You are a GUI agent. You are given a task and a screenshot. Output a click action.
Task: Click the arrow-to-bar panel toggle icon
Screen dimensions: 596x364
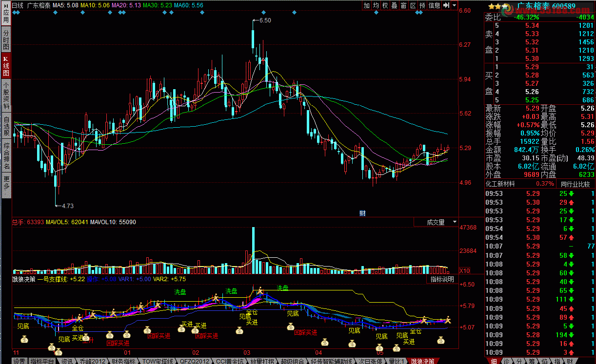[446, 5]
